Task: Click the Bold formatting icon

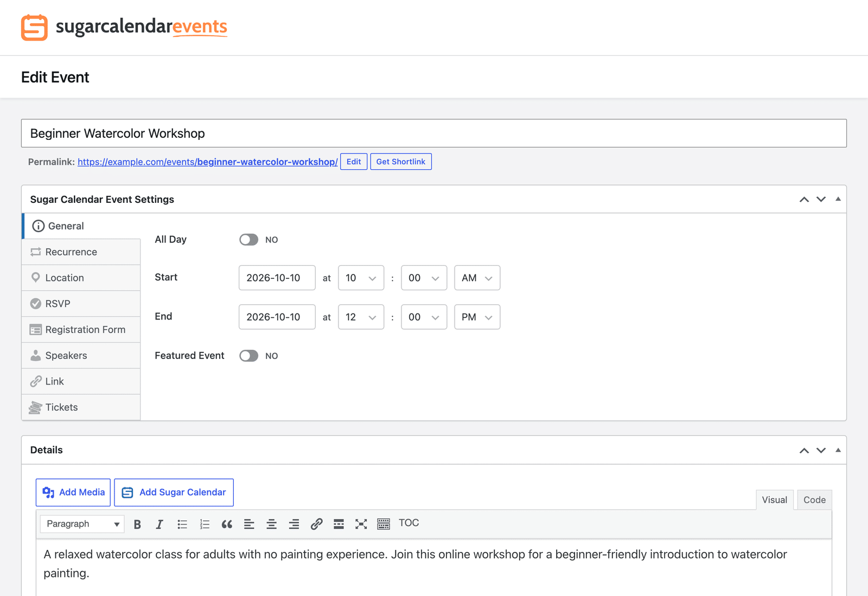Action: 137,524
